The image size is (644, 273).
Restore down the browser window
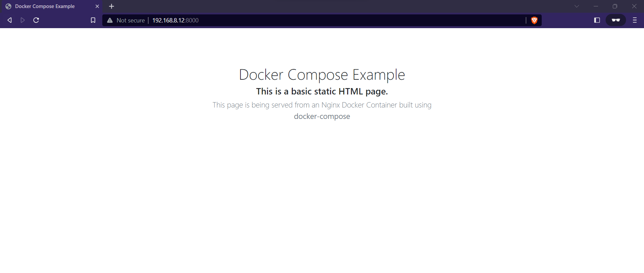pos(615,6)
